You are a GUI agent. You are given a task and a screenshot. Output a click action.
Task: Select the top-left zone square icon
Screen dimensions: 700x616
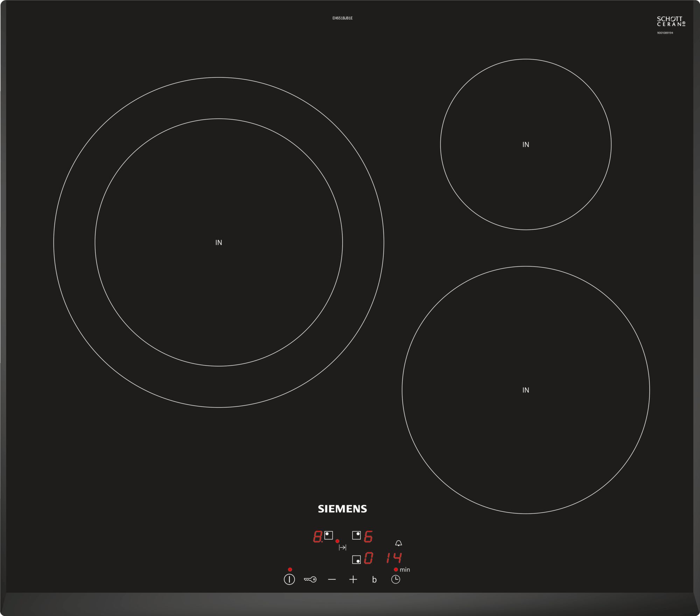328,535
